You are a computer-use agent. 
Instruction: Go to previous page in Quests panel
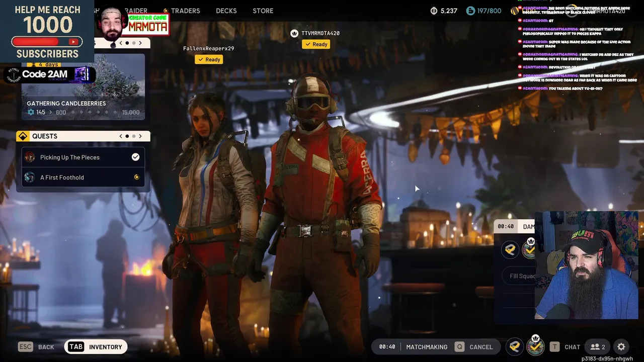pyautogui.click(x=121, y=136)
